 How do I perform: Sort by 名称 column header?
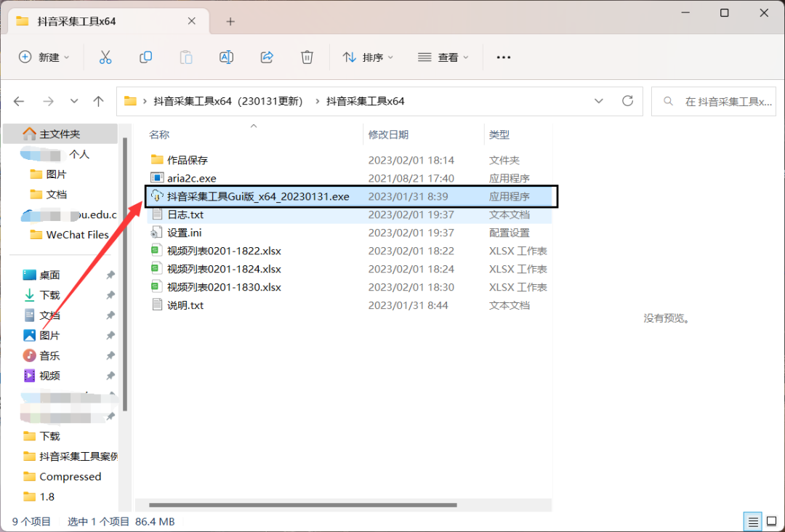(x=159, y=134)
